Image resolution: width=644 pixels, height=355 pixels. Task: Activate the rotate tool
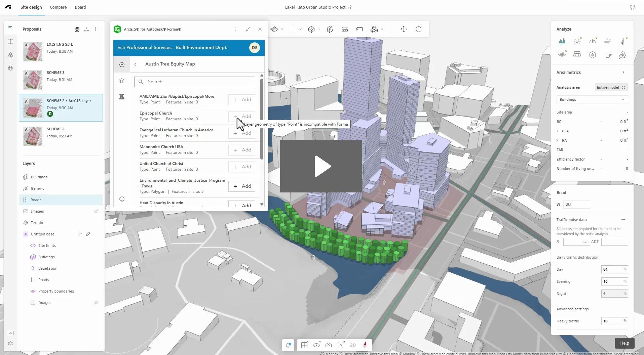tap(419, 29)
